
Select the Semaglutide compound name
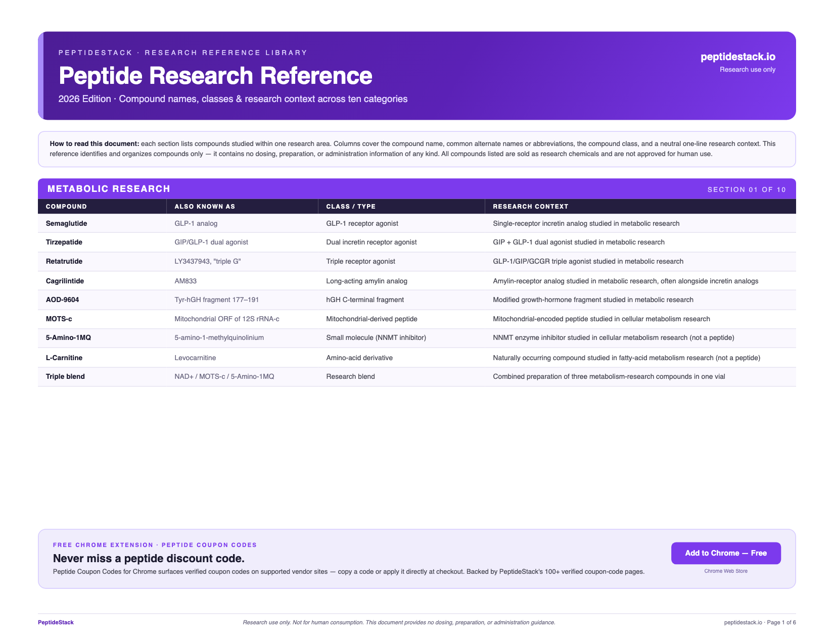coord(66,223)
